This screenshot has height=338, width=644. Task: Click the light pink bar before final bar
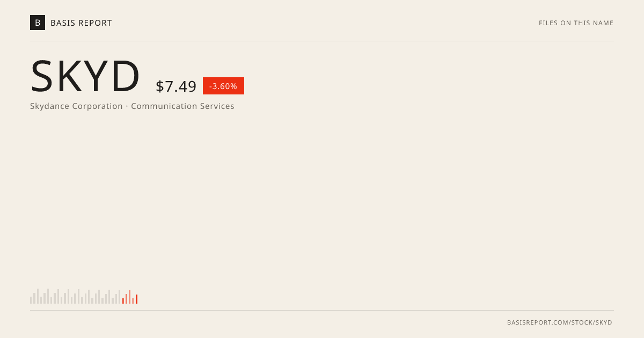click(x=133, y=301)
